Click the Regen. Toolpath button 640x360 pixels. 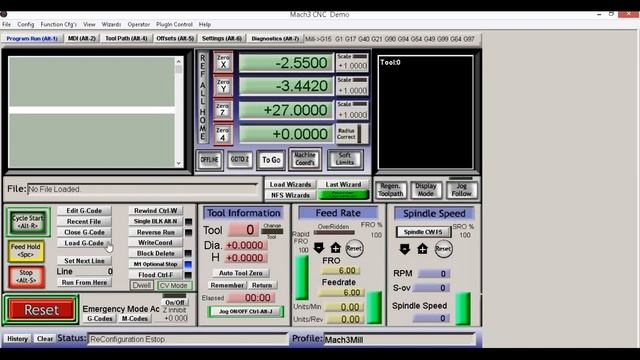pos(391,190)
